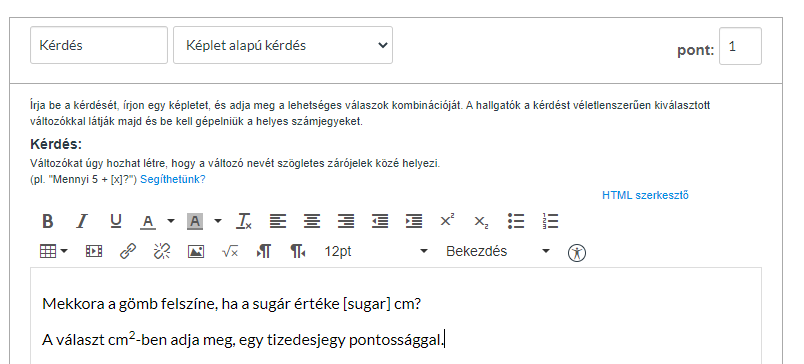Toggle bold text formatting

(x=48, y=221)
